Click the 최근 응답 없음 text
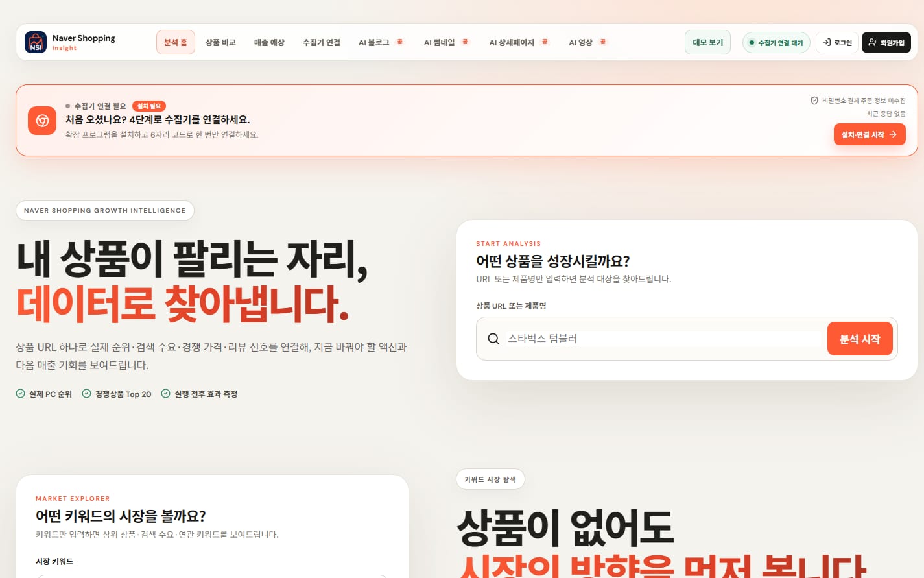Viewport: 924px width, 578px height. 886,114
